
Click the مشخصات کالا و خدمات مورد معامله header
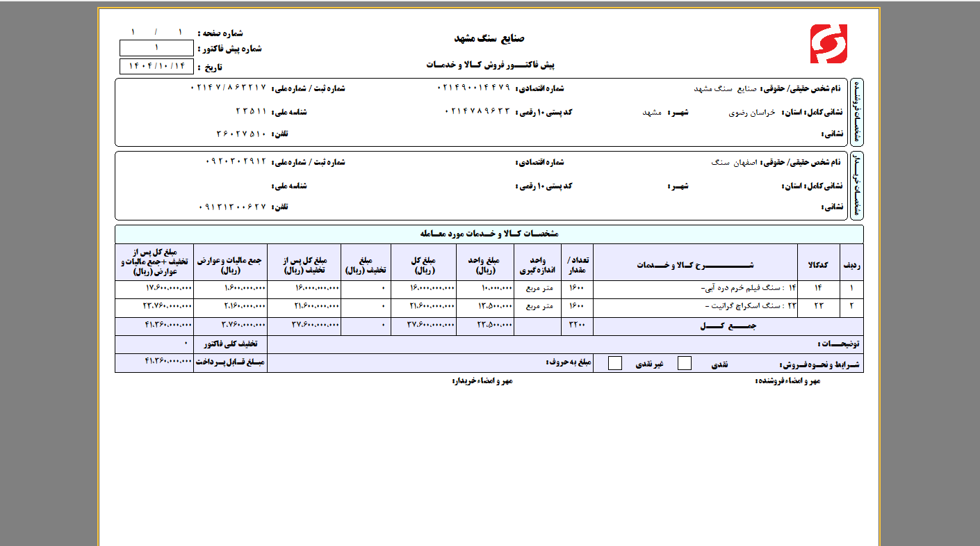(x=489, y=234)
